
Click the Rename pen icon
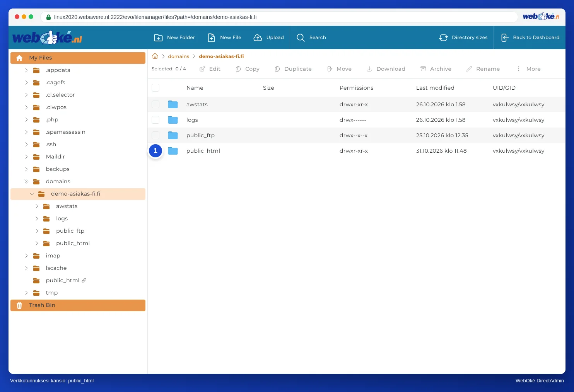pos(469,69)
